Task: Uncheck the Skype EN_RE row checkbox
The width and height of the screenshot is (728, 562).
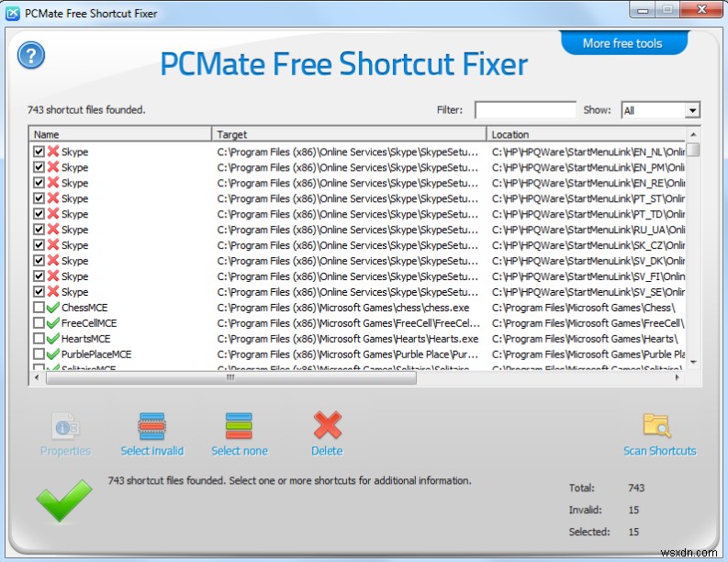Action: [39, 183]
